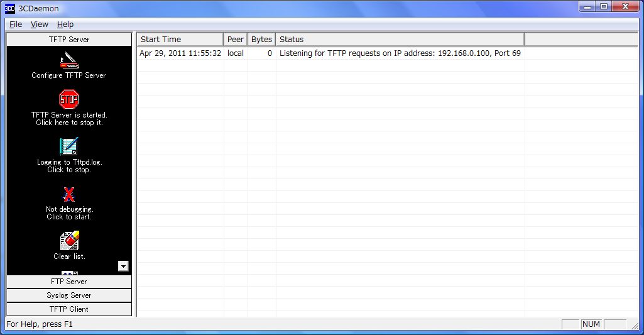
Task: Close the 3CDaemon window
Action: (x=626, y=6)
